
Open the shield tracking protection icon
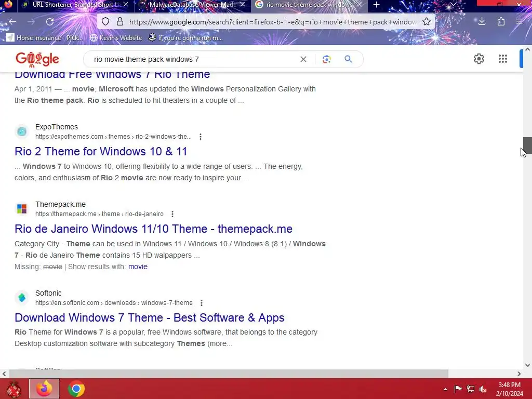click(105, 22)
